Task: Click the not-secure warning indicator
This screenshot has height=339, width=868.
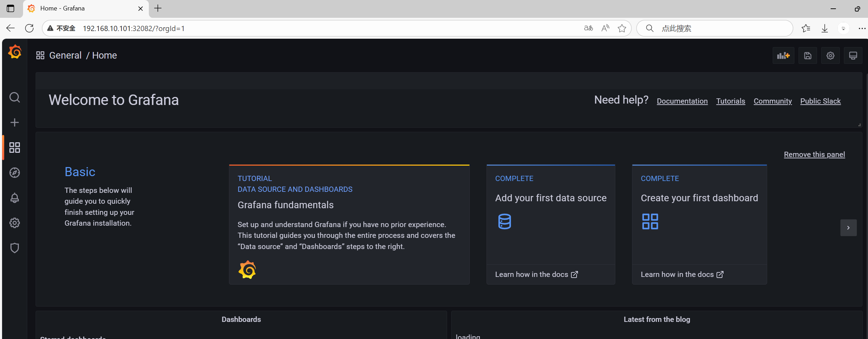Action: point(61,28)
